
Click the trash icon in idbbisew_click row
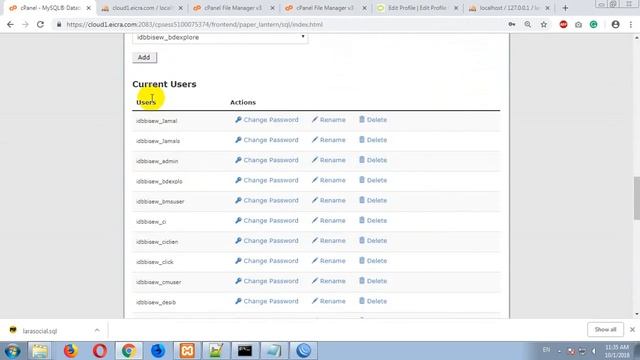point(362,260)
